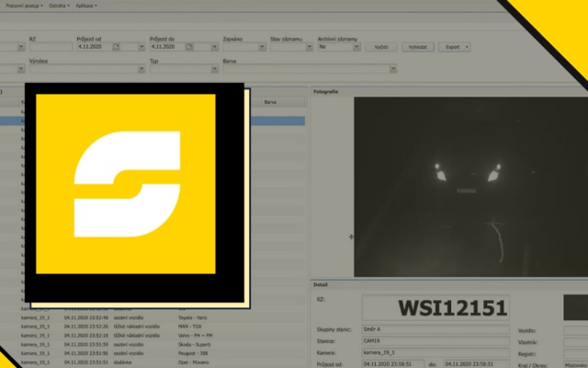Click the crosshair marker beside the photo
Screen dimensions: 588x368
pos(351,236)
